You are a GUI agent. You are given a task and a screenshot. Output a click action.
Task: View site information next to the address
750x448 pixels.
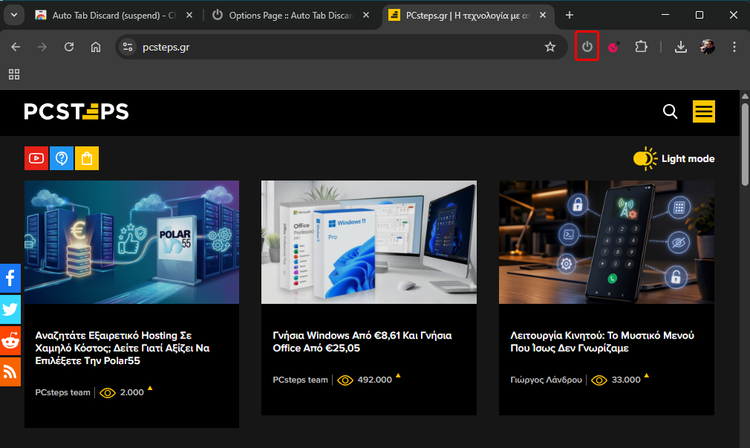tap(126, 47)
